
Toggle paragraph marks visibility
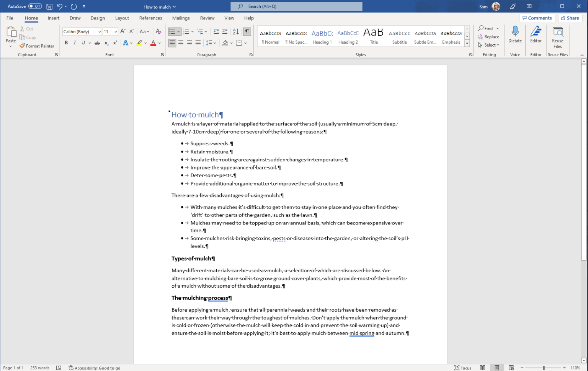(247, 31)
